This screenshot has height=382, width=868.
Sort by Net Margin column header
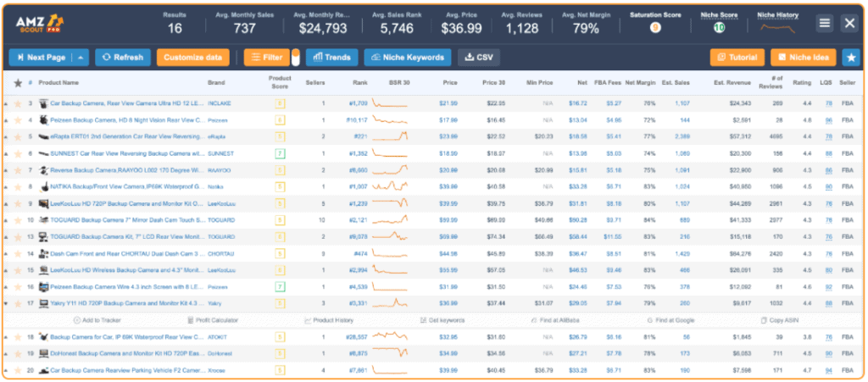pyautogui.click(x=640, y=83)
